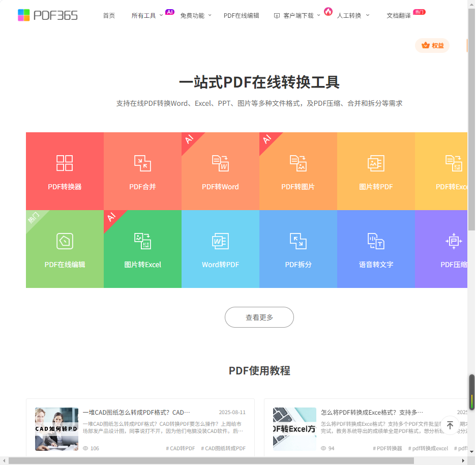
Task: Open the 图片转Excel icon
Action: point(142,241)
